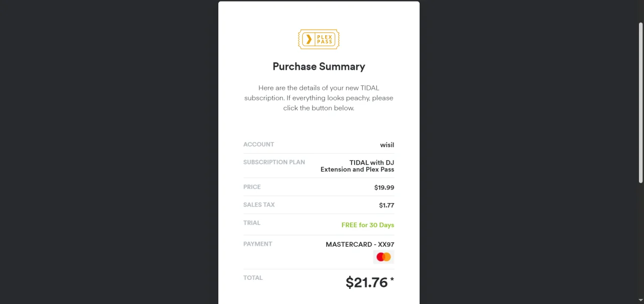This screenshot has height=304, width=644.
Task: Click the SALES TAX label
Action: click(259, 205)
